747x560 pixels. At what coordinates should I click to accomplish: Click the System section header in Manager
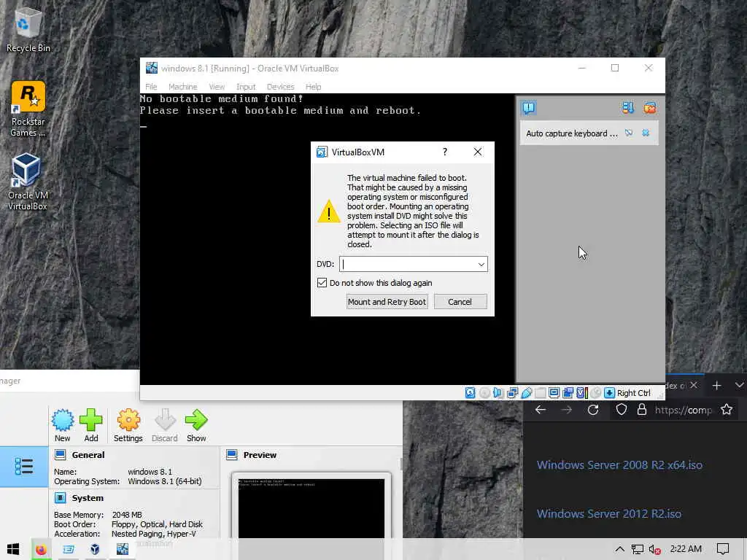tap(88, 497)
